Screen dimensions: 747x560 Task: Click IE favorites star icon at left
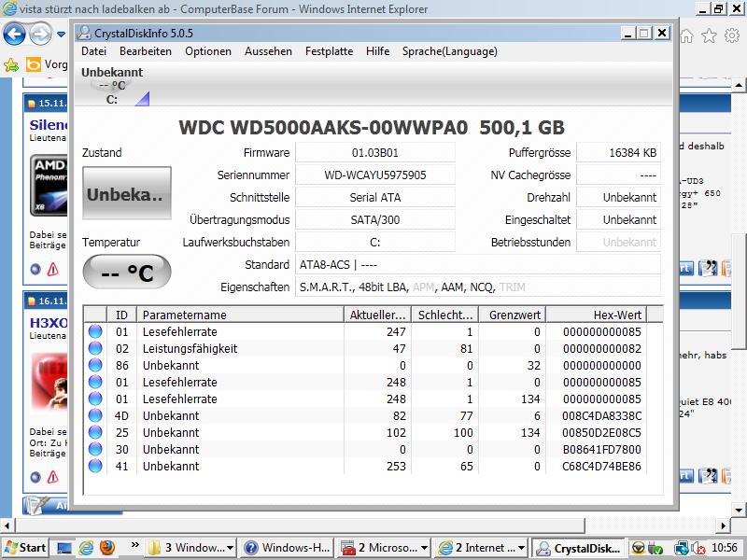coord(11,64)
